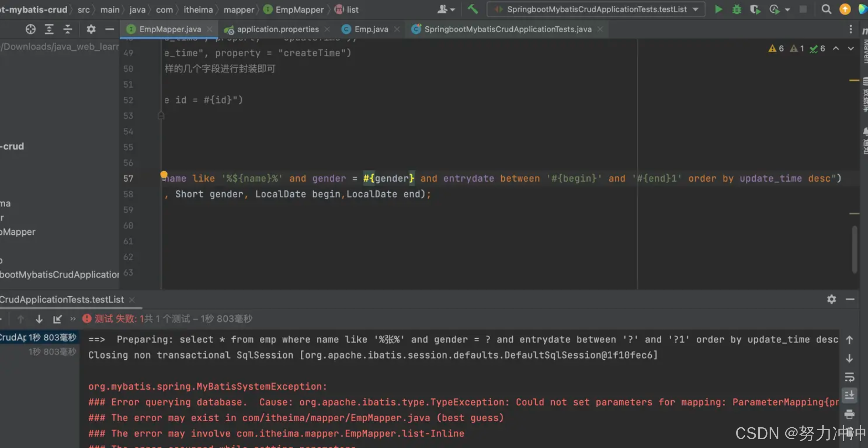The width and height of the screenshot is (868, 448).
Task: Open run panel settings gear
Action: click(831, 299)
